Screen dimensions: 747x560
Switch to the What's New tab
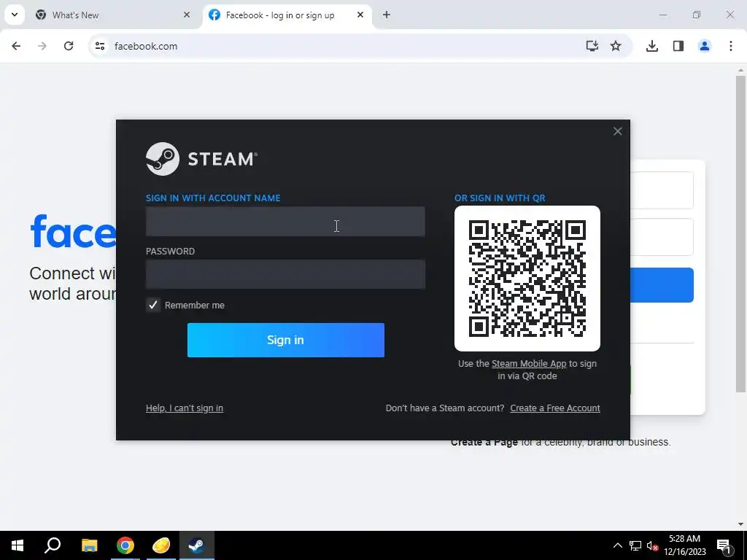(x=113, y=15)
